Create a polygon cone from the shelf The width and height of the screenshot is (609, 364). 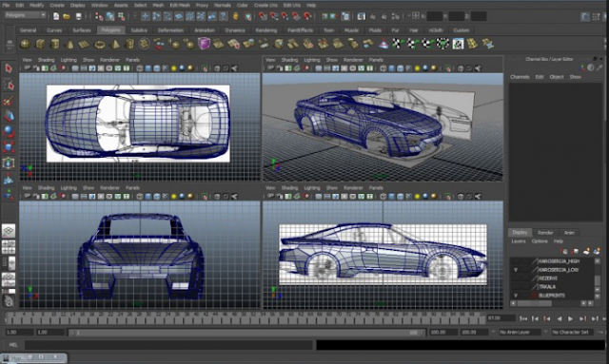coord(69,44)
